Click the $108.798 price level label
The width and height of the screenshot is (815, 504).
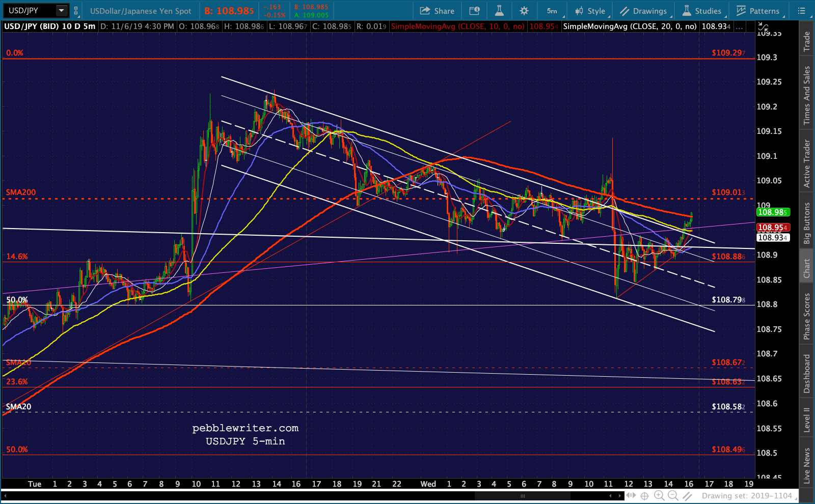(x=728, y=300)
